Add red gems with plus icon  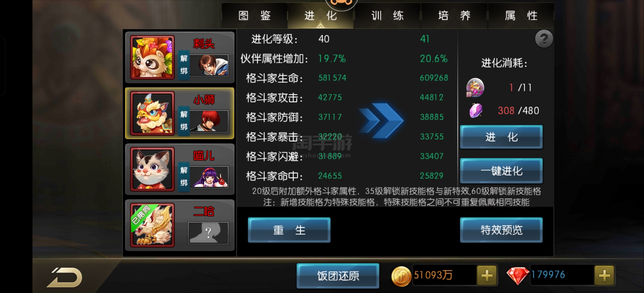coord(604,275)
